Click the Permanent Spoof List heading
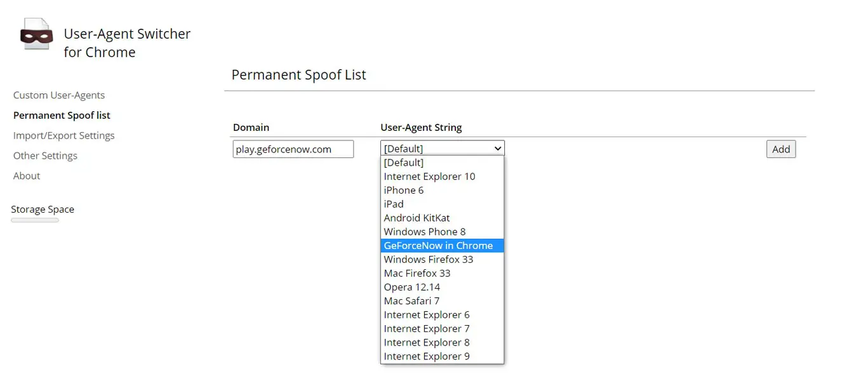 pos(298,75)
